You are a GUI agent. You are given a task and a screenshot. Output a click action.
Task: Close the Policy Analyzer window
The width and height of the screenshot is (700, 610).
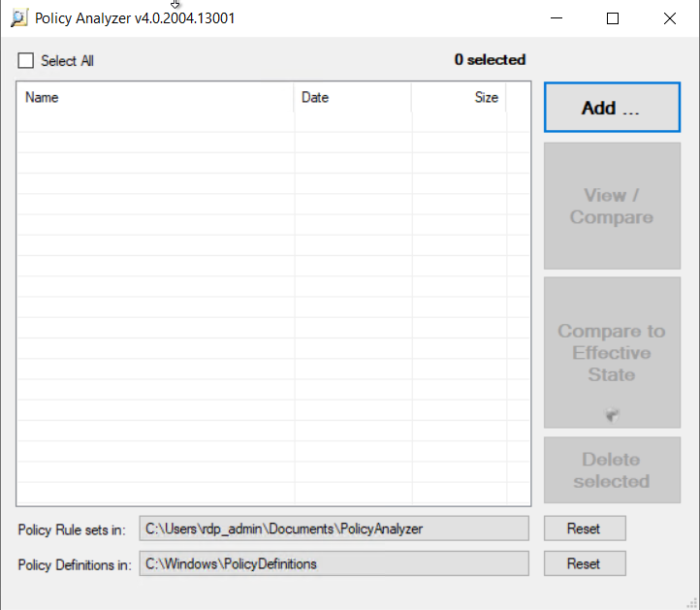670,18
